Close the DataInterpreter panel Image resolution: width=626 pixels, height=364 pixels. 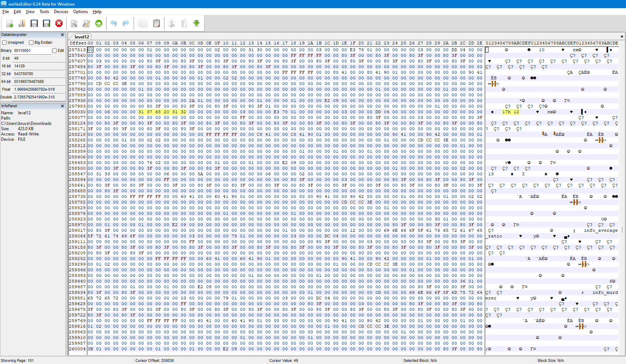pyautogui.click(x=62, y=35)
